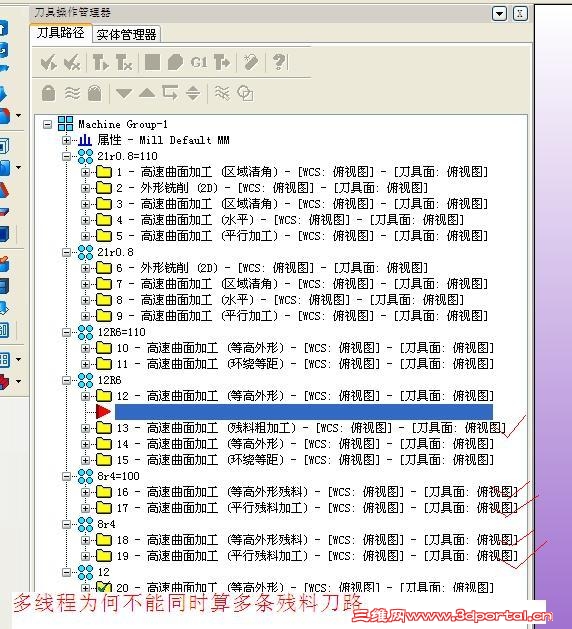Expand operation 4 高速曲面加工 (水平)
Image resolution: width=572 pixels, height=629 pixels.
tap(85, 220)
